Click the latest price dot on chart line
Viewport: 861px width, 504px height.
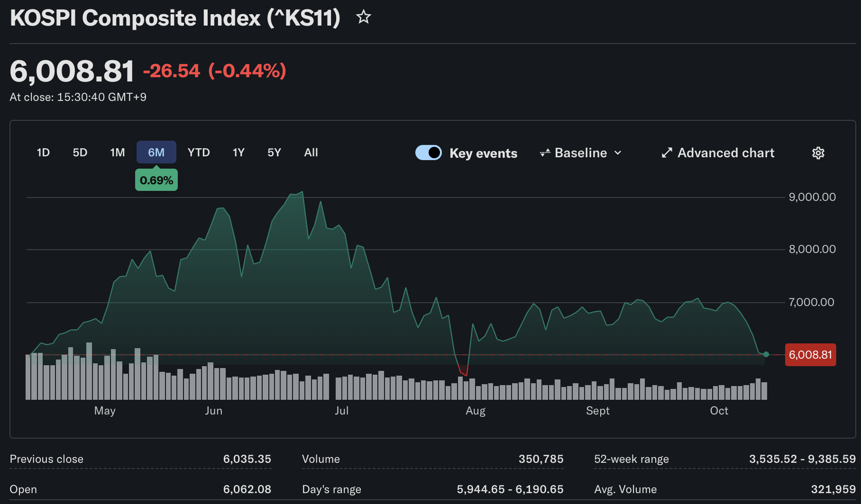(766, 354)
